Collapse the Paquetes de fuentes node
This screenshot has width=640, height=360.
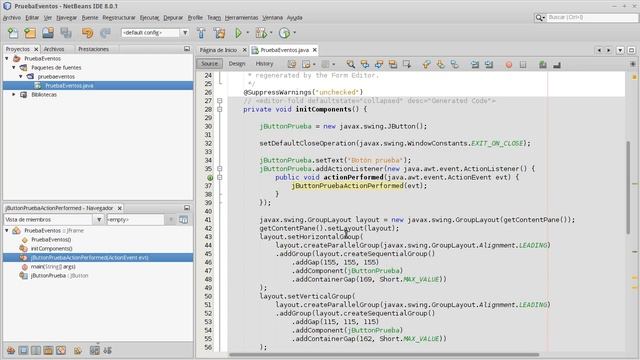pos(14,68)
